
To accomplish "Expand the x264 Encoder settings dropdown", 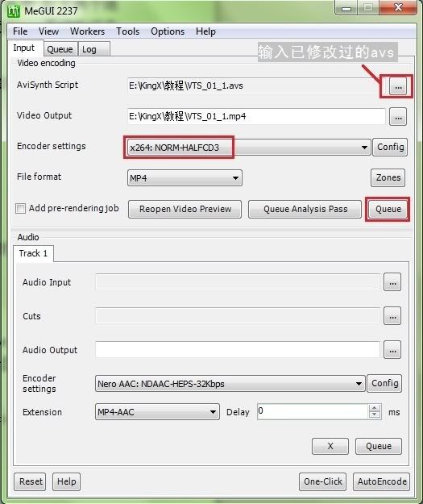I will pyautogui.click(x=364, y=148).
